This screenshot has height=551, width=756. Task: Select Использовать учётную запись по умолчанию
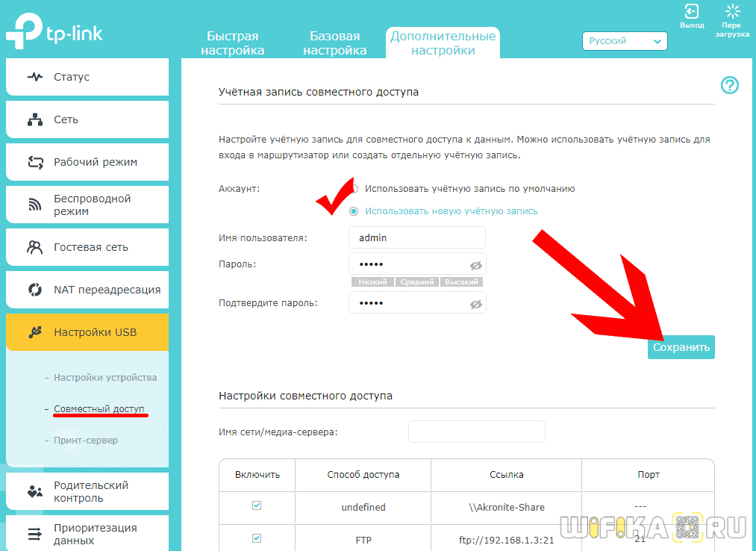pyautogui.click(x=355, y=189)
